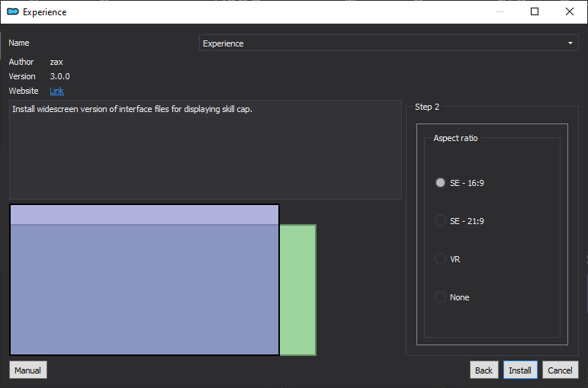588x388 pixels.
Task: Click the green rectangle in the preview
Action: 298,290
